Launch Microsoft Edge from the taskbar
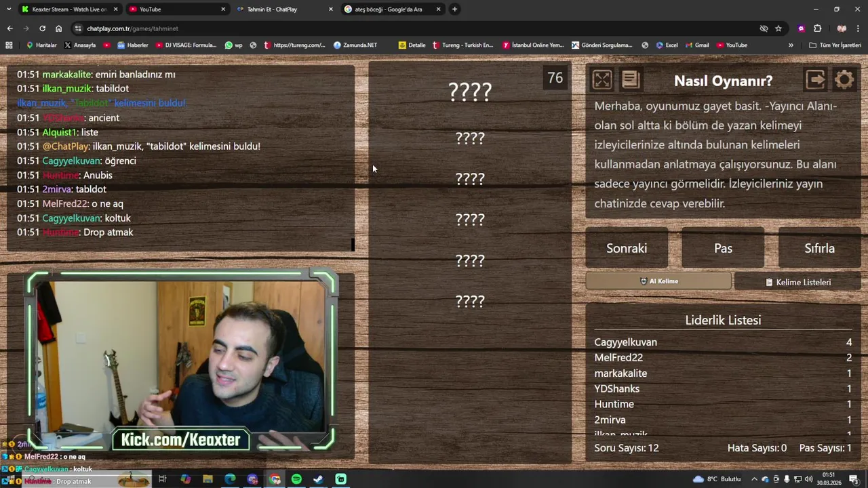This screenshot has height=488, width=868. (230, 479)
